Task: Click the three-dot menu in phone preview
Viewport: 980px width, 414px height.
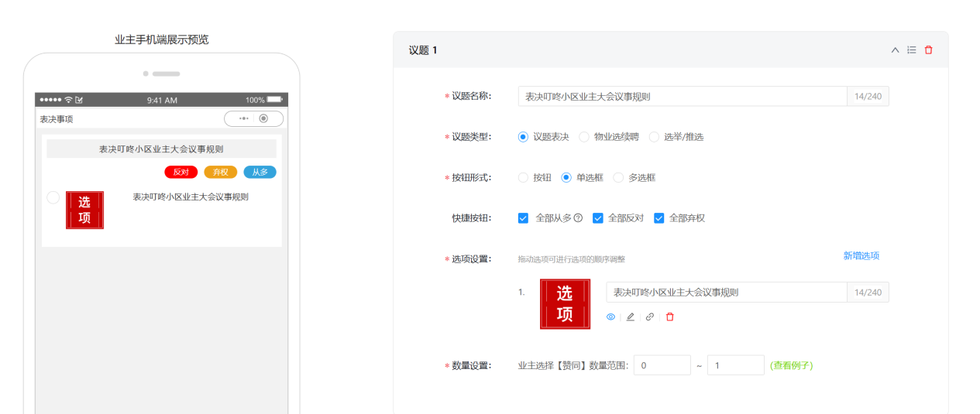Action: click(243, 118)
